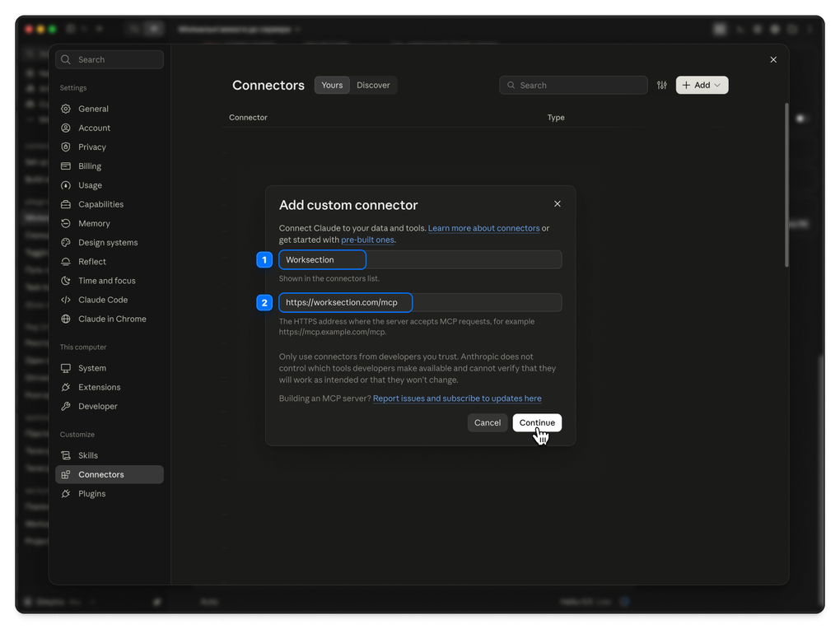Select Skills under Customize
The height and width of the screenshot is (629, 840).
click(x=110, y=455)
